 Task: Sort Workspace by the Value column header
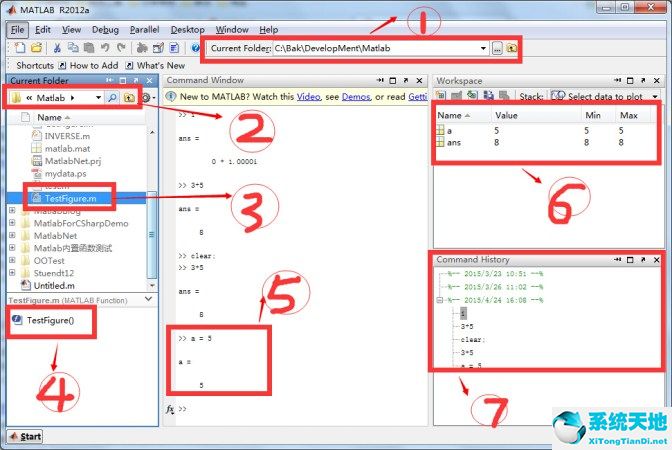tap(535, 115)
